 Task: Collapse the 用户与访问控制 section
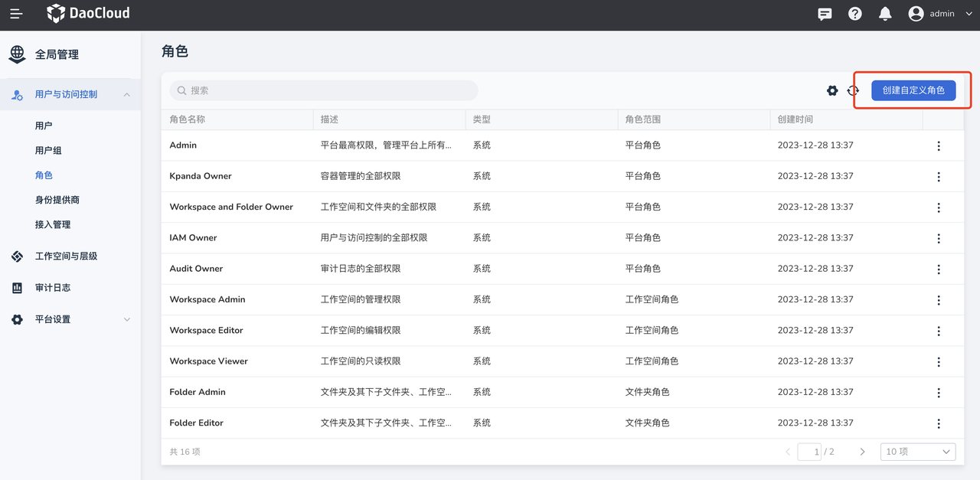point(127,95)
